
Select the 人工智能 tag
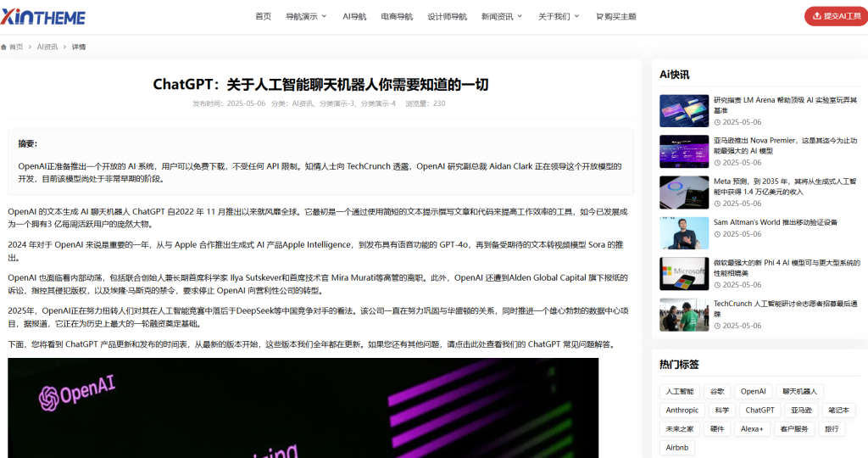(679, 392)
